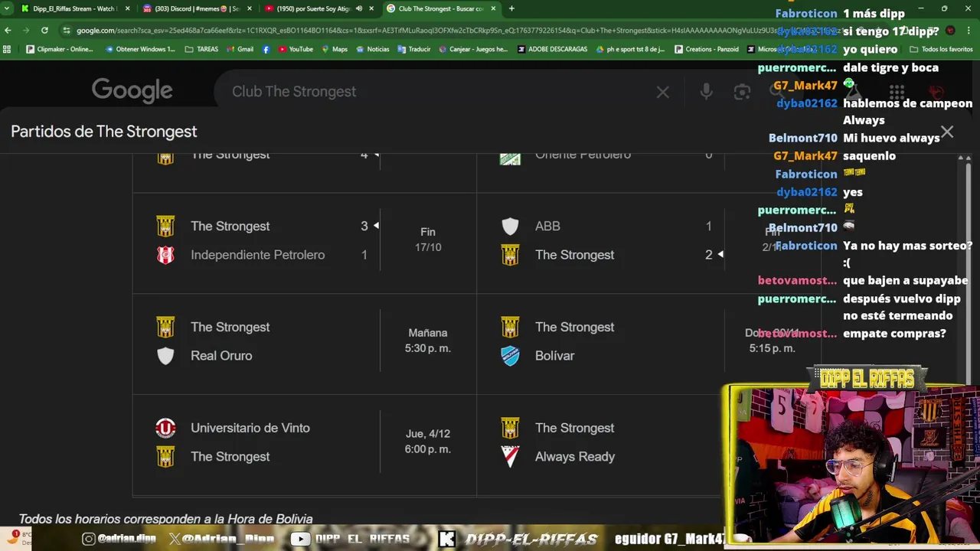Clear the Google search box text
The image size is (980, 551).
click(x=663, y=92)
